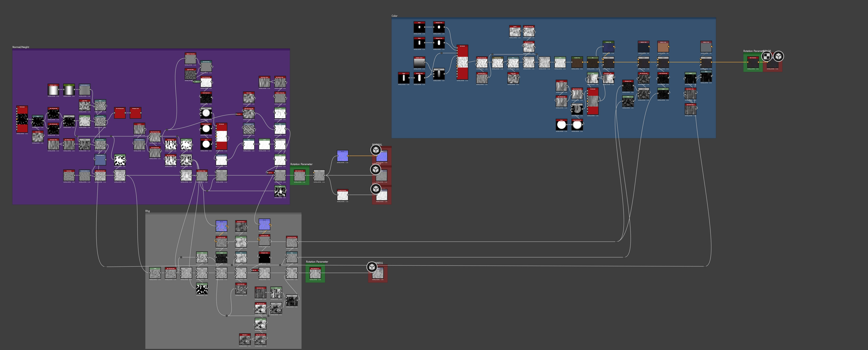The height and width of the screenshot is (350, 868).
Task: Select the Normal/Height frame title label
Action: point(21,47)
